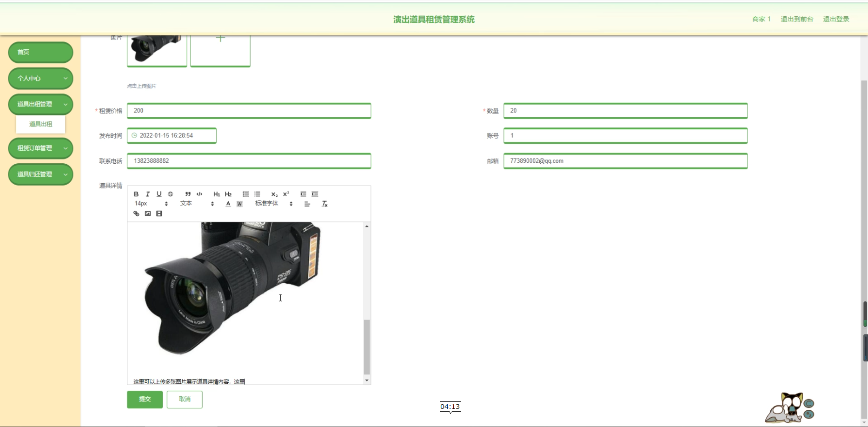Screen dimensions: 868x427
Task: Expand the 道具归还管理 sidebar menu
Action: tap(40, 174)
